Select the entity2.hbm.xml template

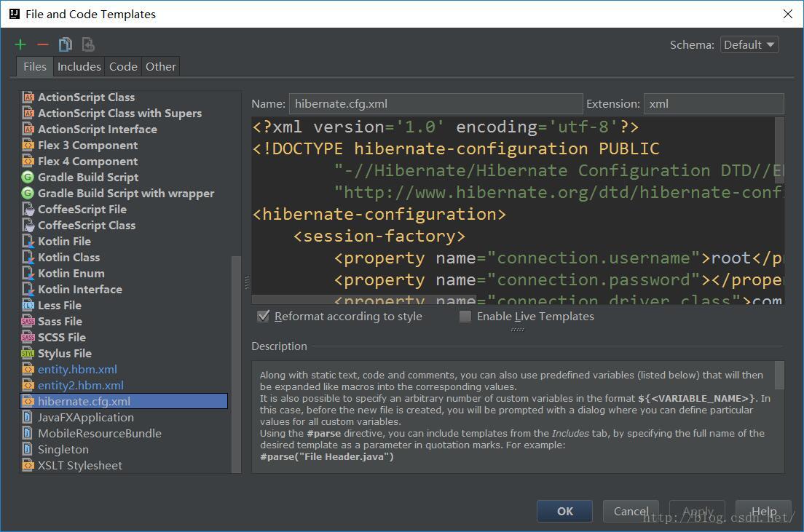point(124,385)
